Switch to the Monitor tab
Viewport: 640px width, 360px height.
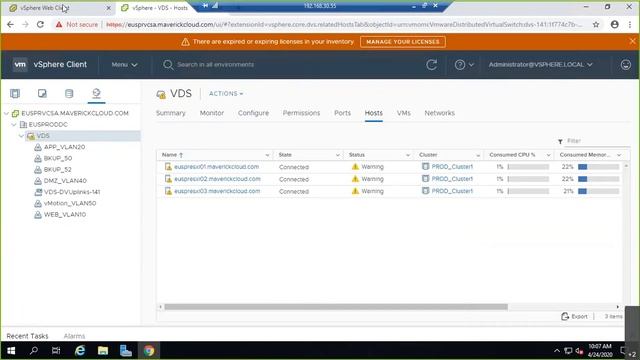212,113
